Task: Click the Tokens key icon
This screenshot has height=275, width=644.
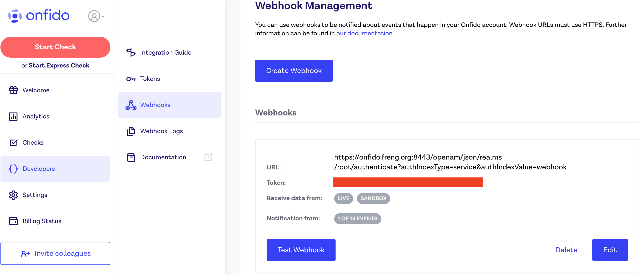Action: (x=131, y=79)
